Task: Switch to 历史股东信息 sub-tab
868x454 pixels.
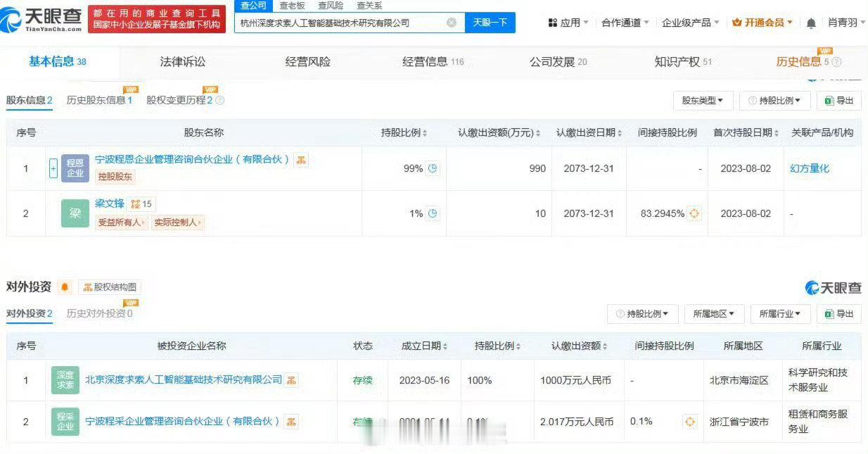Action: tap(99, 101)
